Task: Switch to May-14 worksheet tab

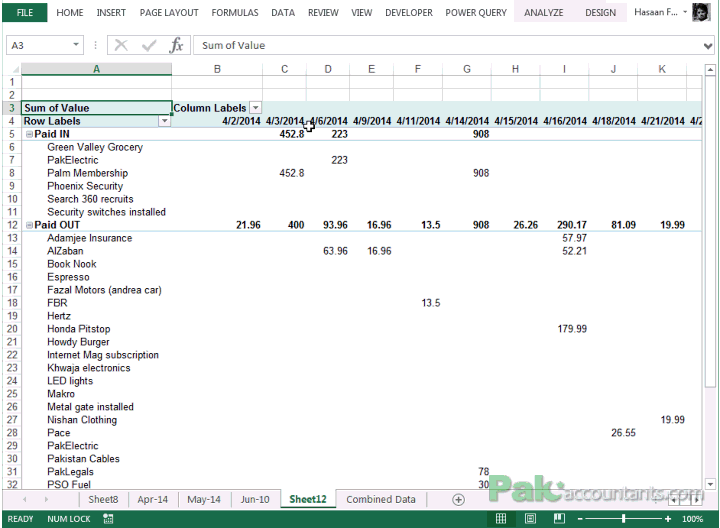Action: 204,500
